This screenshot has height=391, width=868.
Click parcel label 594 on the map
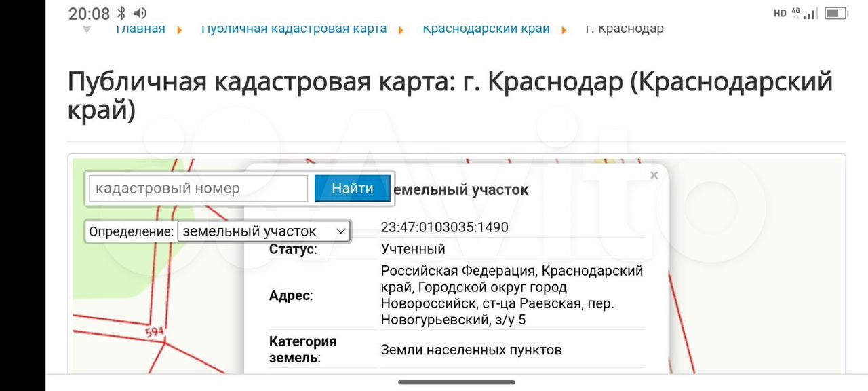point(155,333)
